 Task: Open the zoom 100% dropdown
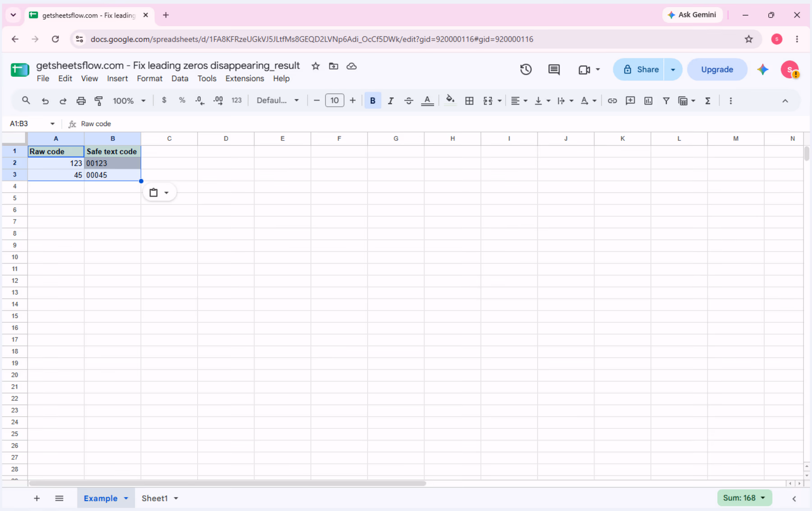coord(129,101)
